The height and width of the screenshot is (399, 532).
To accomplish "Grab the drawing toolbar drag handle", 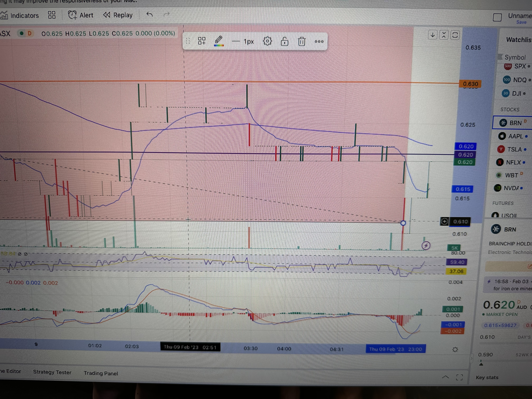I will tap(188, 41).
